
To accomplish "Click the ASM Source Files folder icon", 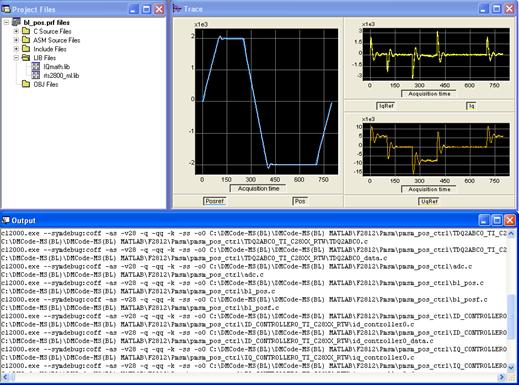I will pyautogui.click(x=26, y=40).
